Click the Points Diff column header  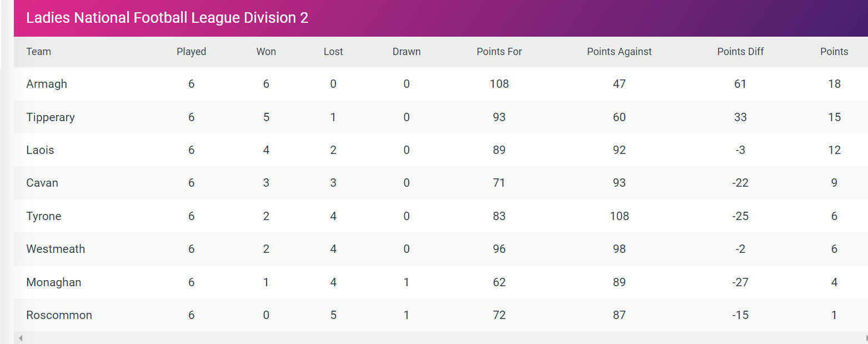click(740, 52)
